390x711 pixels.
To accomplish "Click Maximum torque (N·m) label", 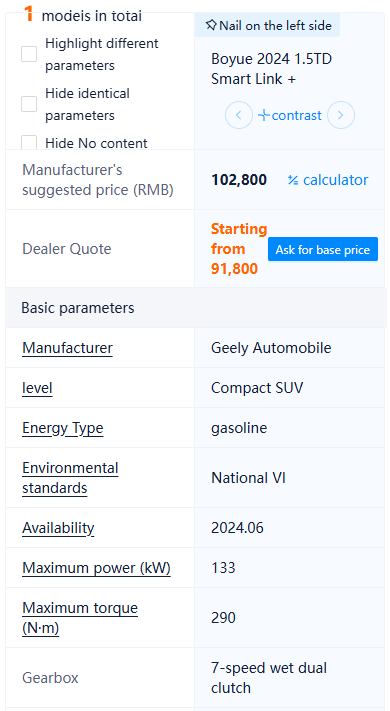I will tap(80, 618).
